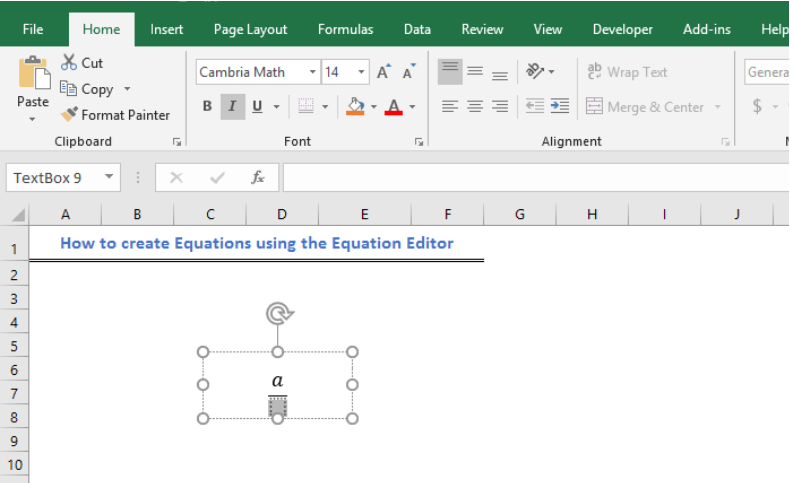Viewport: 790px width, 483px height.
Task: Click the Paste button
Action: point(33,88)
